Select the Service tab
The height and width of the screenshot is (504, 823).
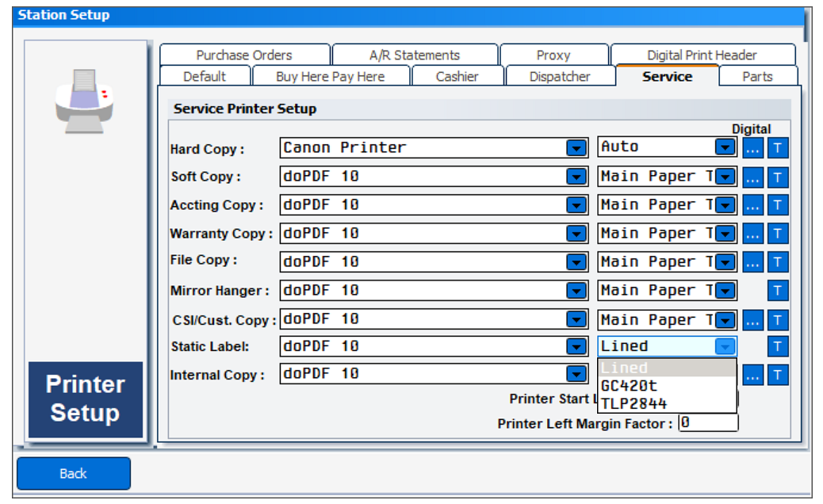(x=668, y=77)
